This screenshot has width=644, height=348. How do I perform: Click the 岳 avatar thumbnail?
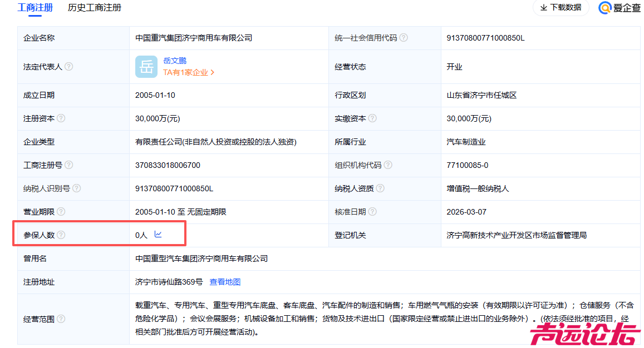(x=146, y=67)
